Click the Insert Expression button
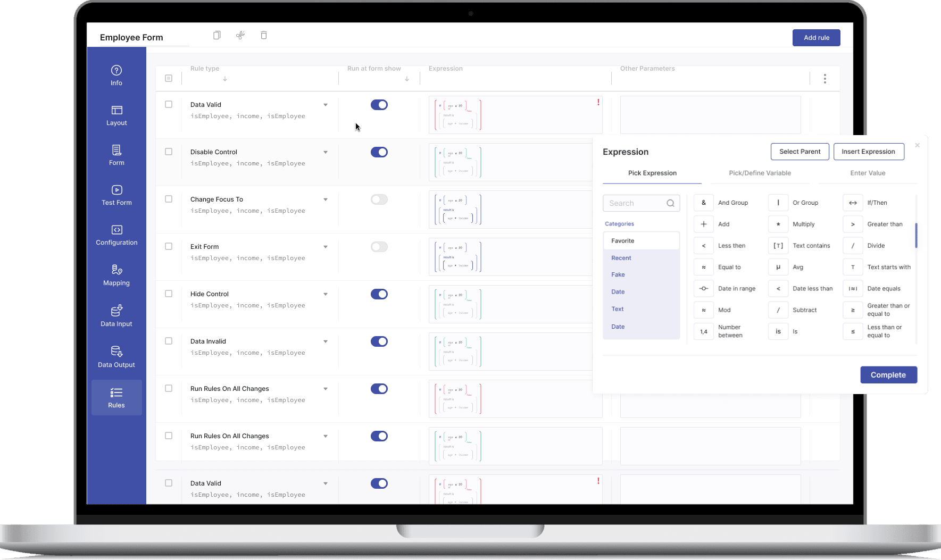 (869, 152)
